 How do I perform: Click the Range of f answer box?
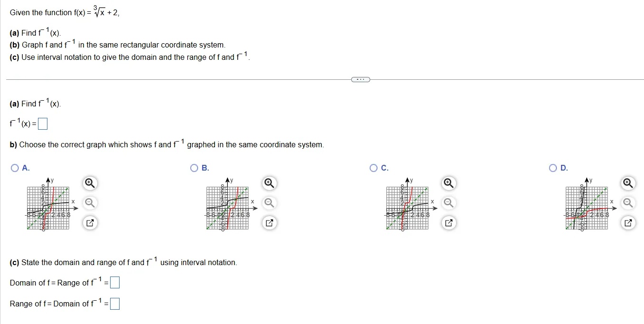click(x=114, y=303)
